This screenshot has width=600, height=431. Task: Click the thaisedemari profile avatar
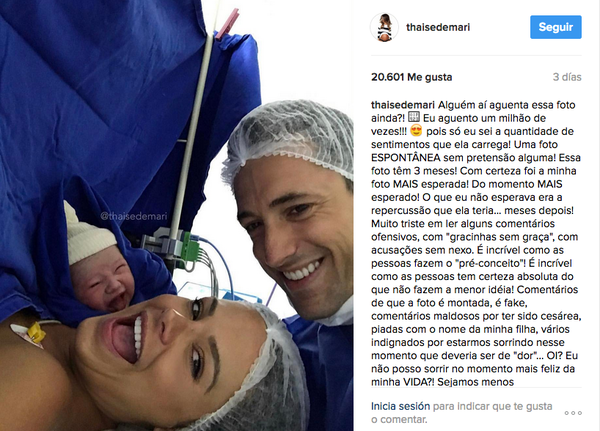point(384,27)
